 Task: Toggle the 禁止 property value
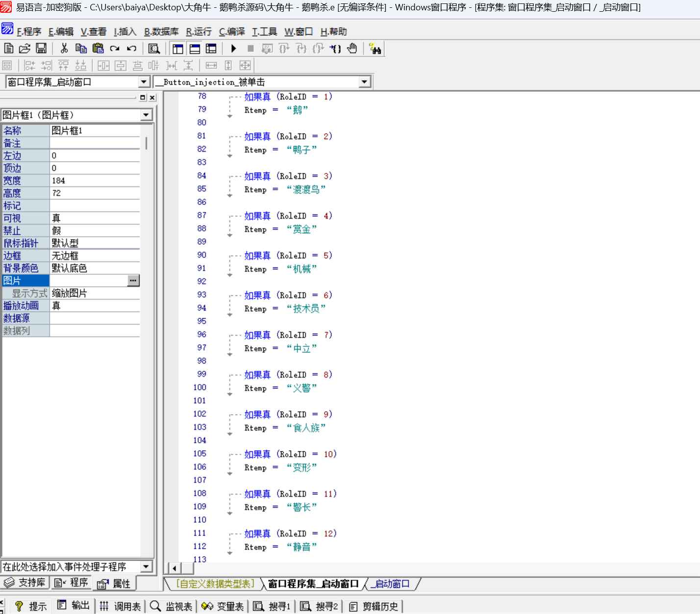(94, 230)
